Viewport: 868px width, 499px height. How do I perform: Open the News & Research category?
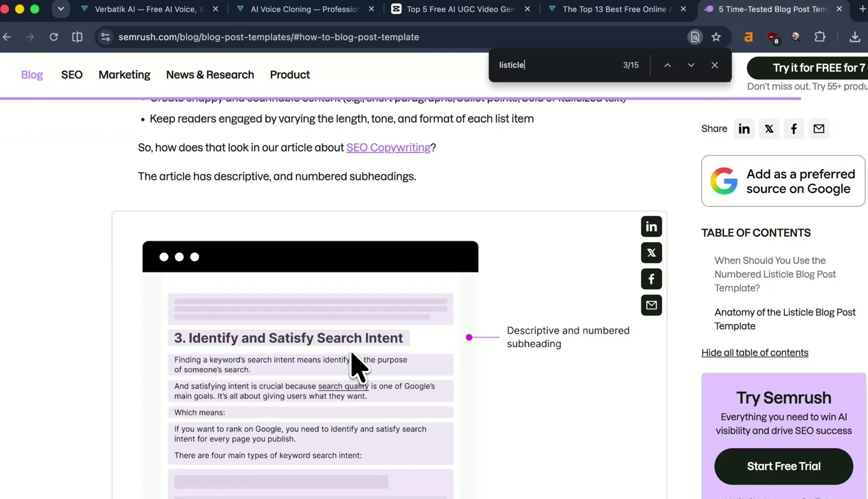pyautogui.click(x=210, y=75)
